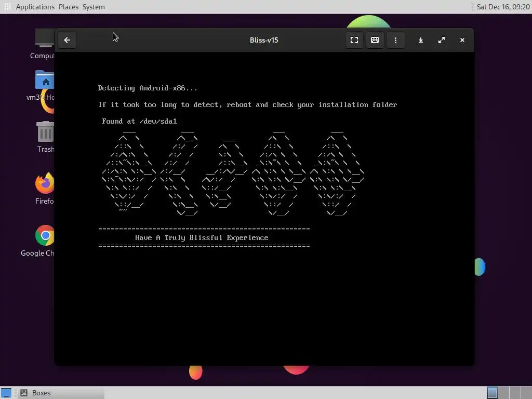Image resolution: width=532 pixels, height=399 pixels.
Task: Switch to the first workspace in the pager
Action: pyautogui.click(x=493, y=393)
